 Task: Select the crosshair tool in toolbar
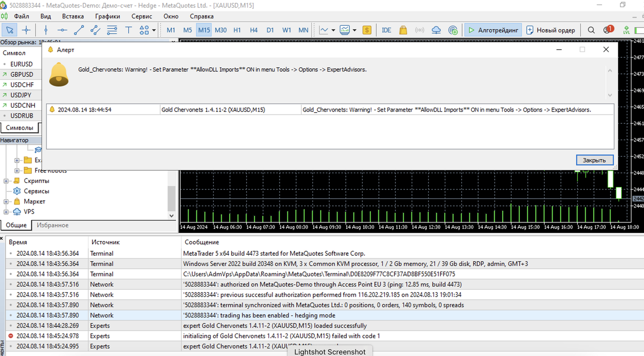pos(26,30)
